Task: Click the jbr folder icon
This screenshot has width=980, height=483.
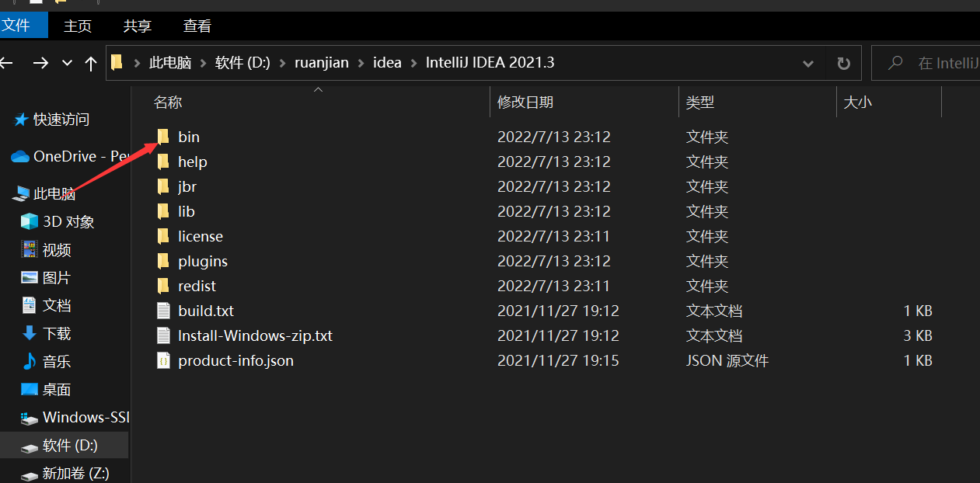Action: pyautogui.click(x=163, y=186)
